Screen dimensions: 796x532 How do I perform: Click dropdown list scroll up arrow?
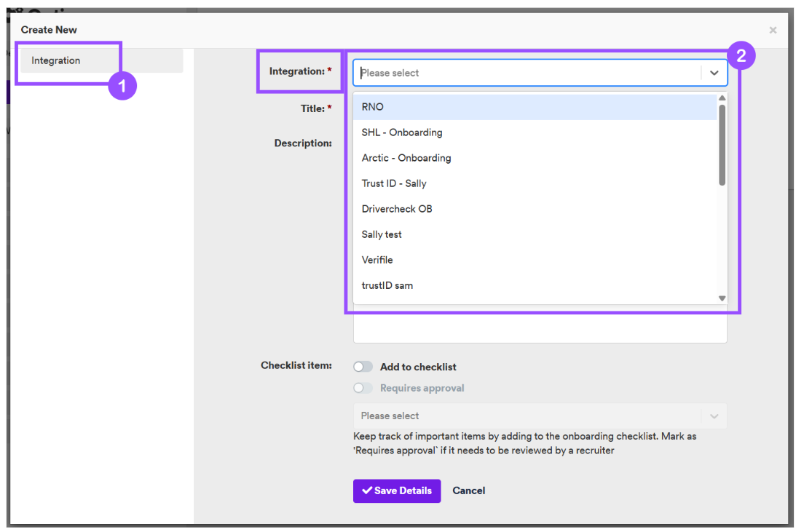click(x=722, y=98)
